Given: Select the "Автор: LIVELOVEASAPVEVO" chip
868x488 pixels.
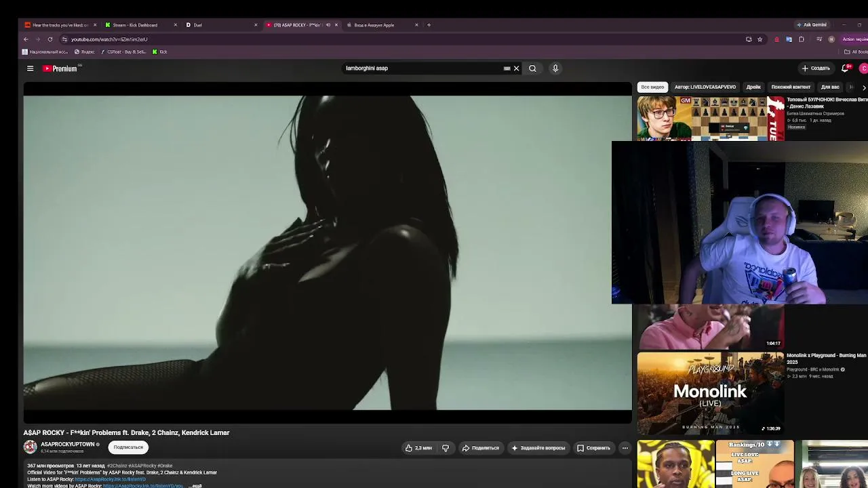Looking at the screenshot, I should pyautogui.click(x=705, y=87).
